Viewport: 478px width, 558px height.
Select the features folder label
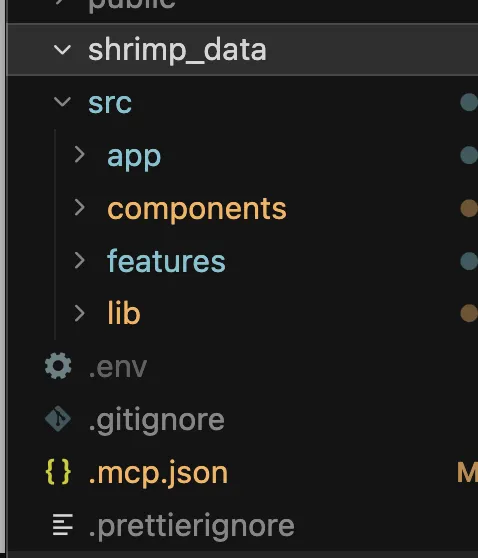click(166, 261)
